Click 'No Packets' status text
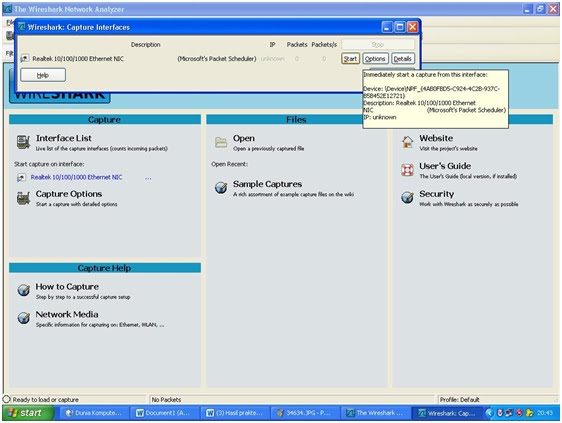This screenshot has width=562, height=423. (166, 399)
